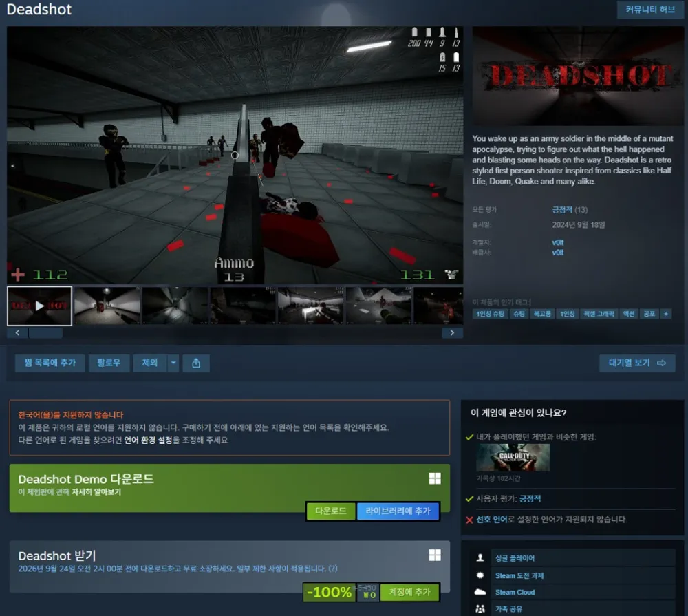This screenshot has width=688, height=616.
Task: Open the developer v0lt link
Action: (558, 242)
